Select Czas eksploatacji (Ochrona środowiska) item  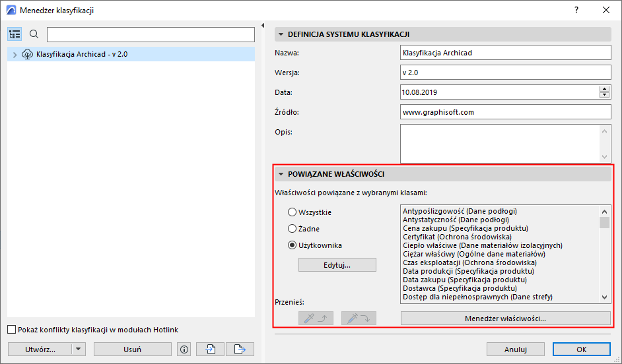(x=469, y=262)
